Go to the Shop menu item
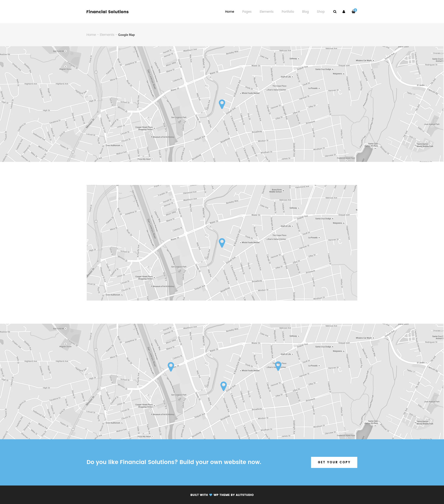Image resolution: width=444 pixels, height=504 pixels. 321,12
